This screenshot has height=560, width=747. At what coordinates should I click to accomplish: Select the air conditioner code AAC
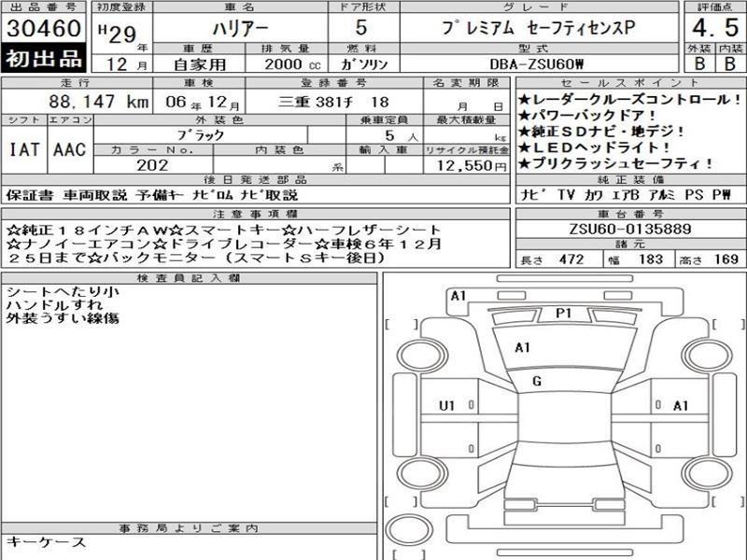click(x=69, y=149)
